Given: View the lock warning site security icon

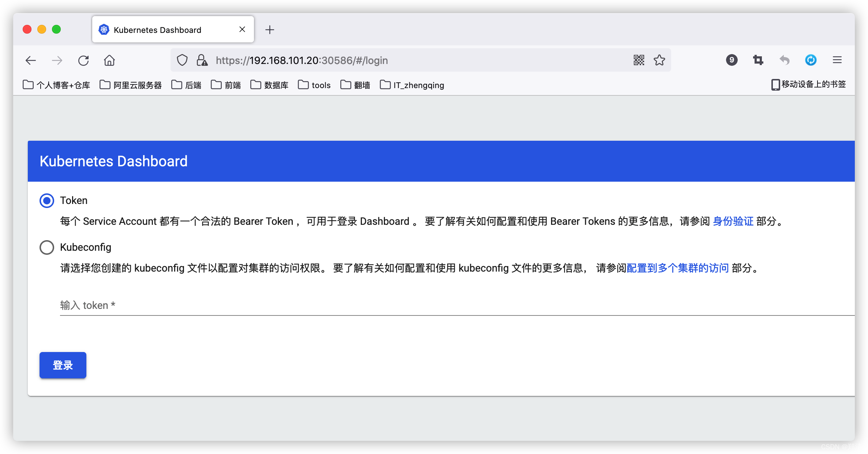Looking at the screenshot, I should [x=202, y=60].
